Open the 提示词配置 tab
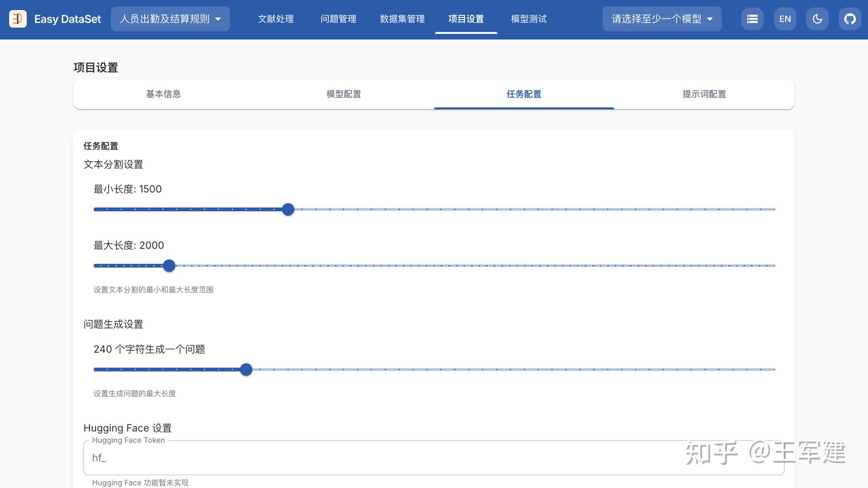This screenshot has width=868, height=488. pos(703,94)
